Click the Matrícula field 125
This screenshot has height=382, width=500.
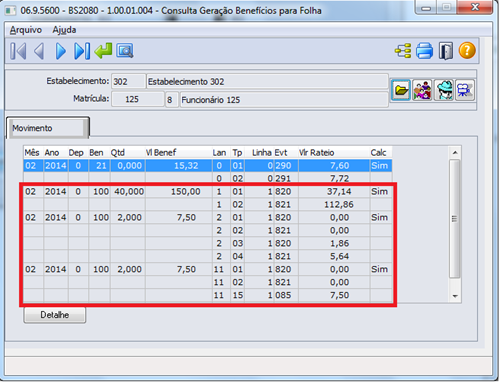pos(137,99)
